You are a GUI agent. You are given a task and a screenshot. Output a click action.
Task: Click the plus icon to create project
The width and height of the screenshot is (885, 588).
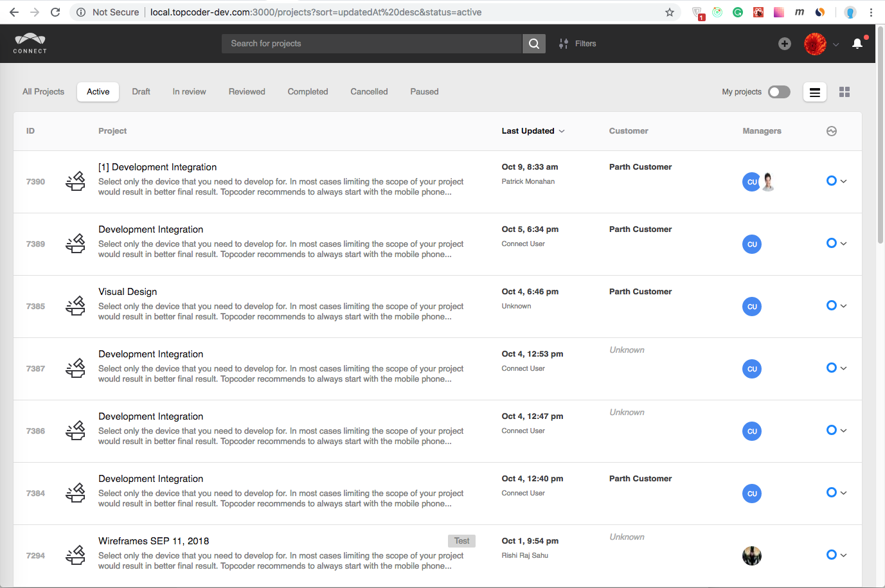click(785, 44)
